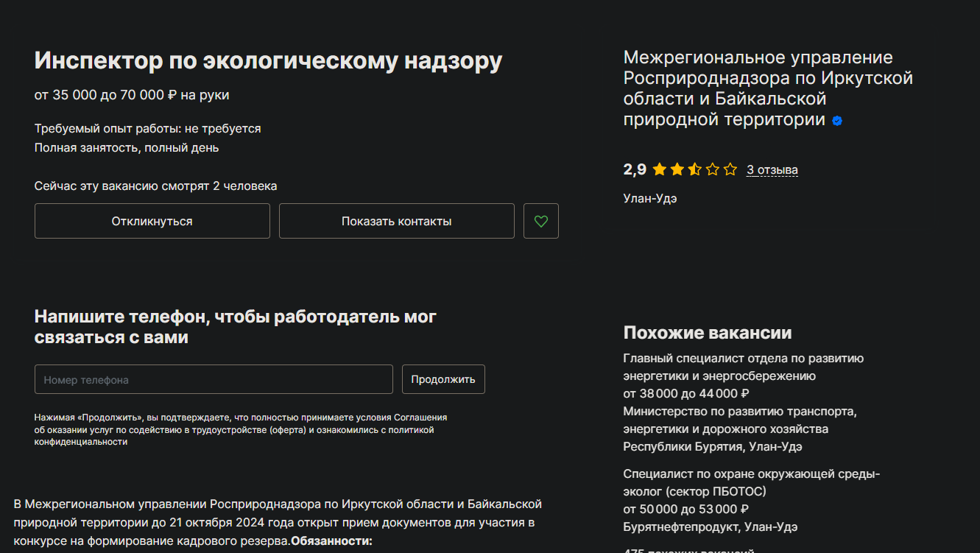Click the Инспектор по экологическому надзору heading

point(269,61)
